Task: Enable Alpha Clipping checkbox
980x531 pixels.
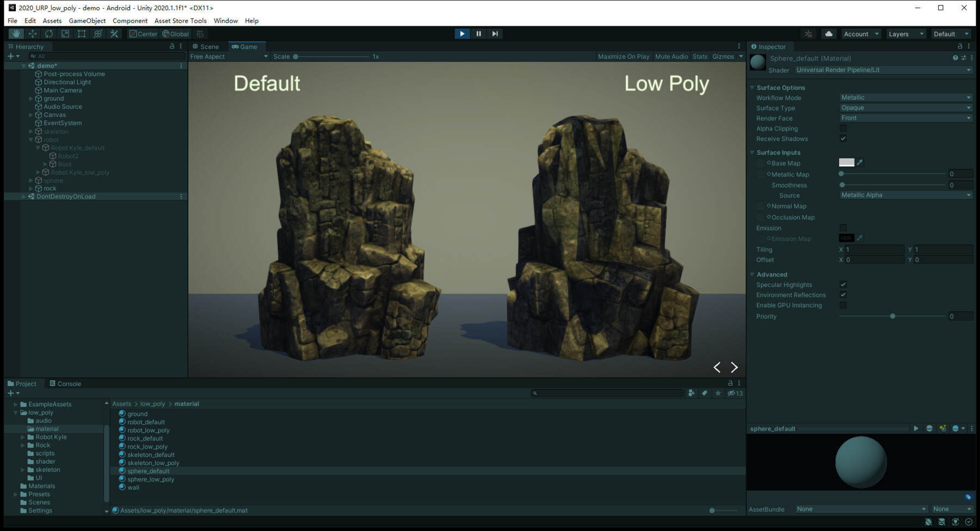Action: (843, 128)
